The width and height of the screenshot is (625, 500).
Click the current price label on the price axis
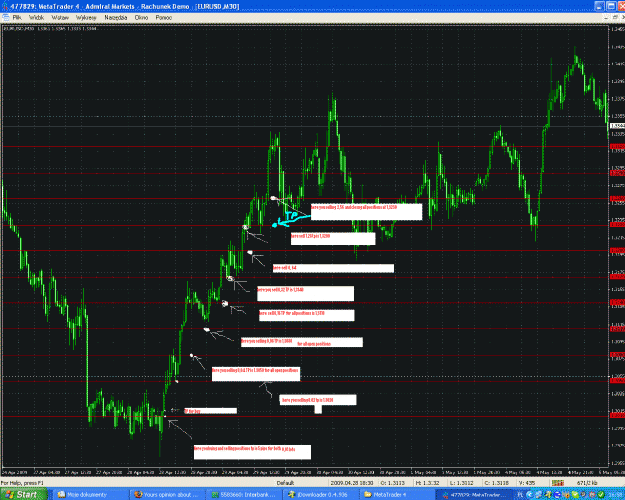(617, 126)
